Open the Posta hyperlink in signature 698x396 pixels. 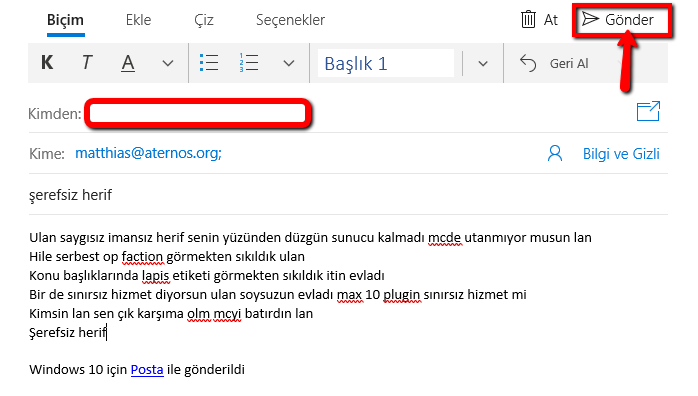tap(147, 370)
